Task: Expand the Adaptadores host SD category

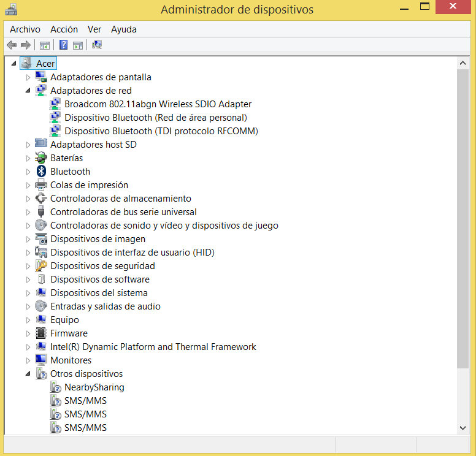Action: coord(28,145)
